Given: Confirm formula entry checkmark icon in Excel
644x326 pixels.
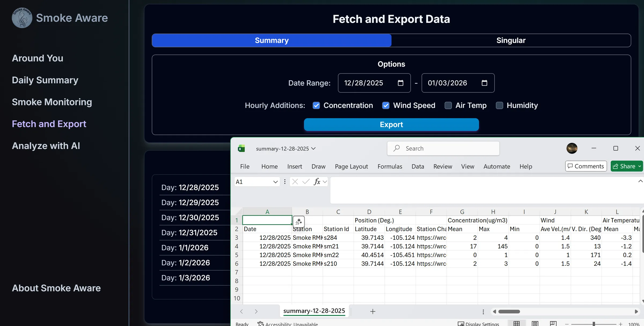Looking at the screenshot, I should point(306,182).
